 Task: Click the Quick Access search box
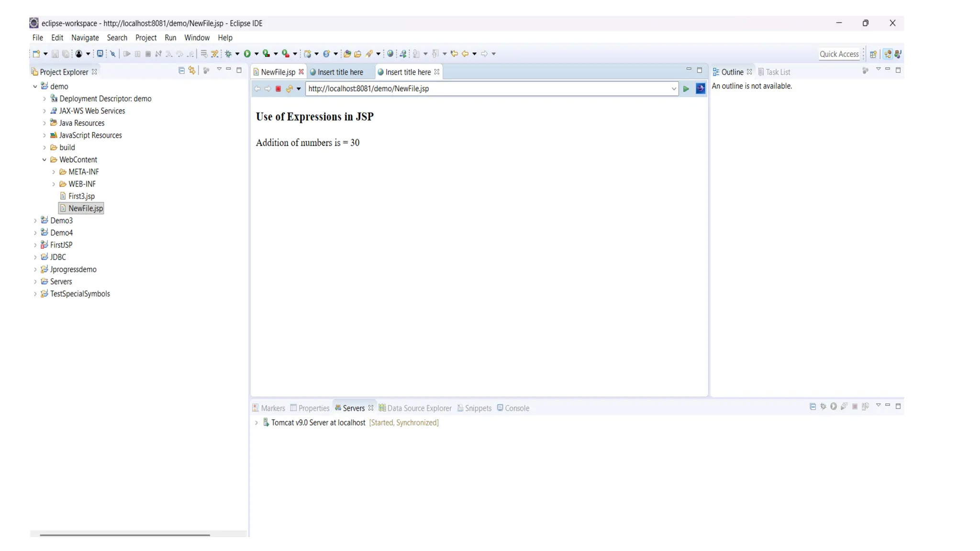pyautogui.click(x=839, y=54)
